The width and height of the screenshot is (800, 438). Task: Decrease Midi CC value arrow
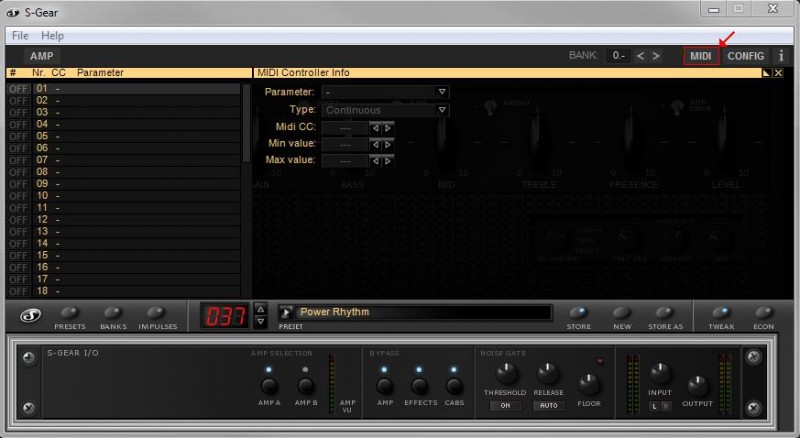tap(376, 128)
